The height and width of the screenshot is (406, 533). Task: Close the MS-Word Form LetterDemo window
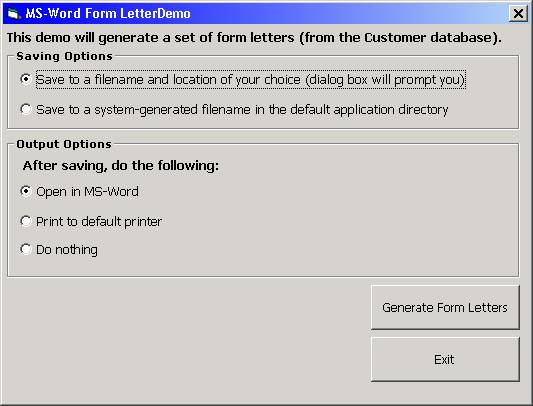[x=518, y=14]
